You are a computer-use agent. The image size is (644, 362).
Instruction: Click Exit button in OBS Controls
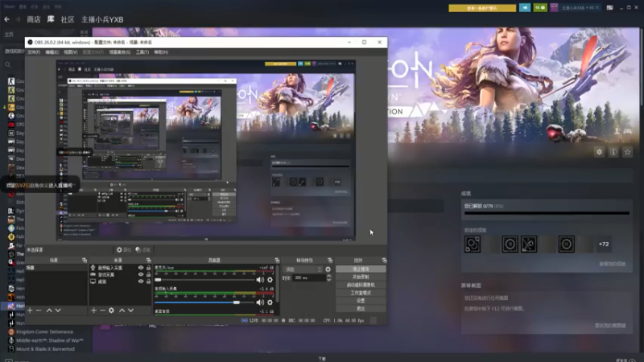coord(361,308)
